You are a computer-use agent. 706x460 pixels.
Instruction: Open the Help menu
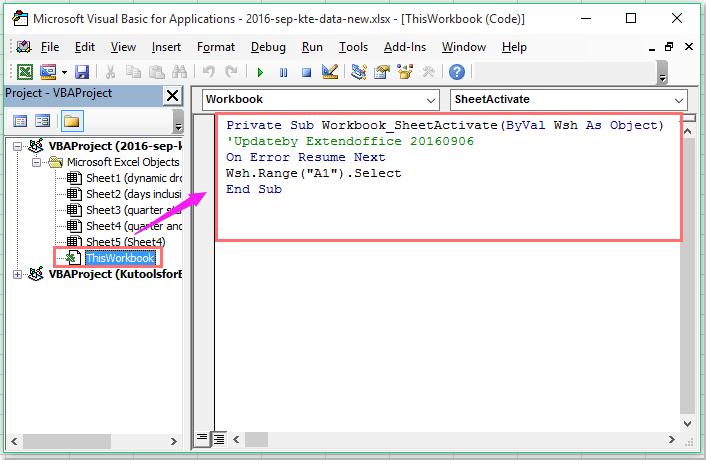point(514,47)
